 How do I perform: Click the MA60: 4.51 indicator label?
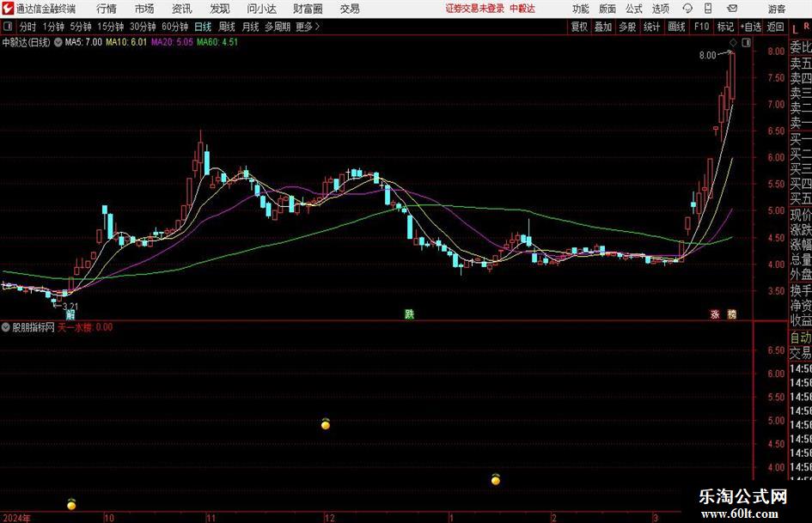coord(217,42)
